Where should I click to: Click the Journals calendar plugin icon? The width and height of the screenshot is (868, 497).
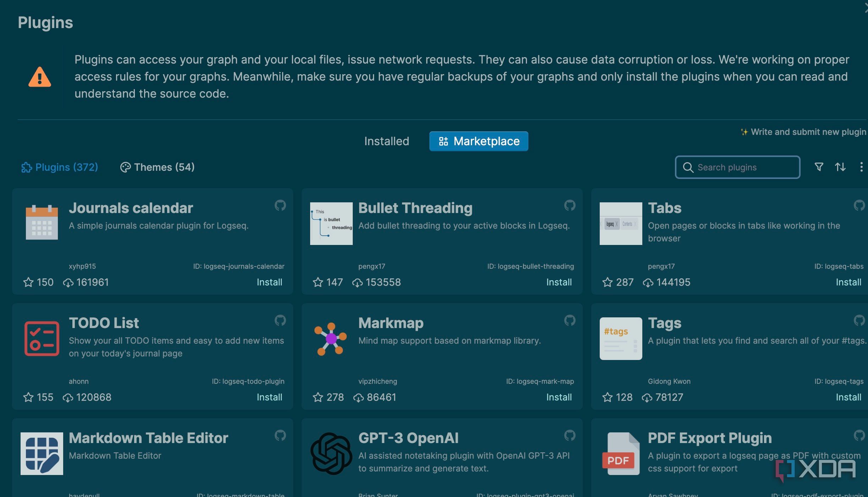[42, 223]
